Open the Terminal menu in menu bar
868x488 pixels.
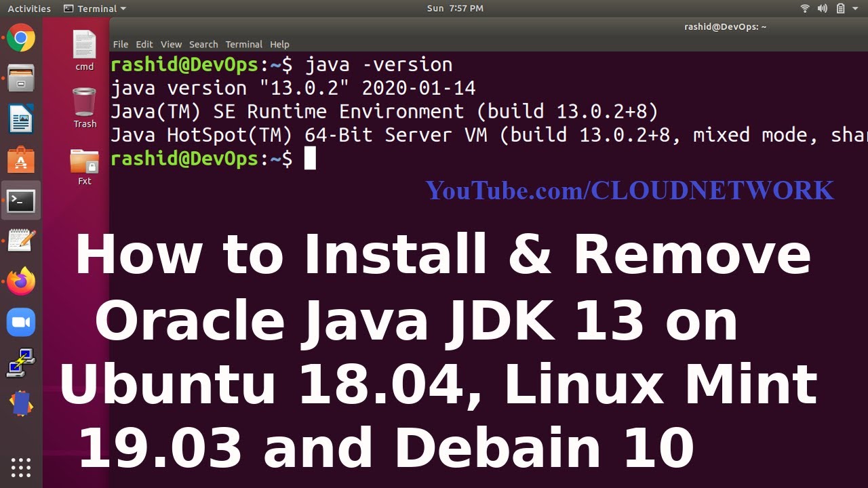click(243, 44)
